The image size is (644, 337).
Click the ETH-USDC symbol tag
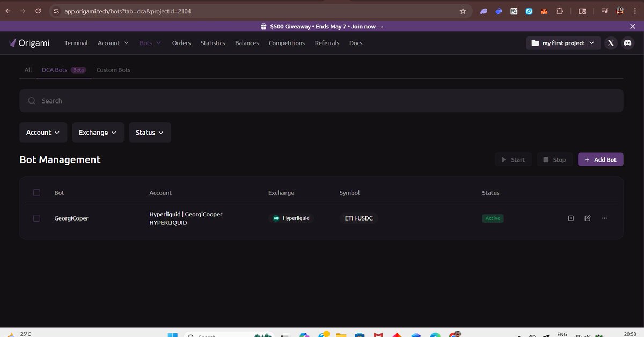point(358,218)
